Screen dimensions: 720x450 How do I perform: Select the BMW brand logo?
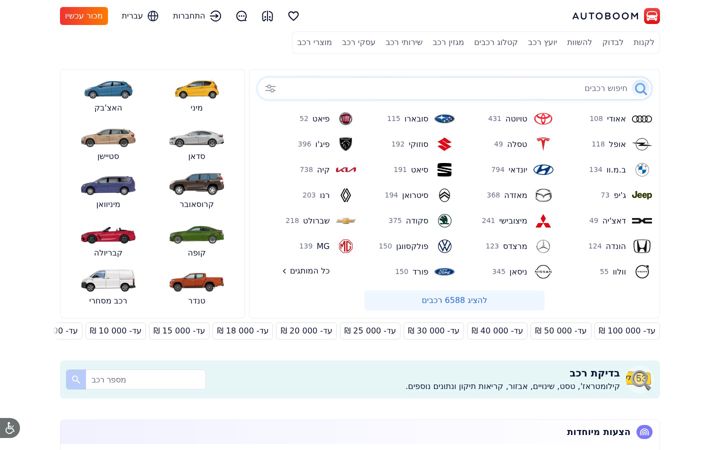click(641, 169)
